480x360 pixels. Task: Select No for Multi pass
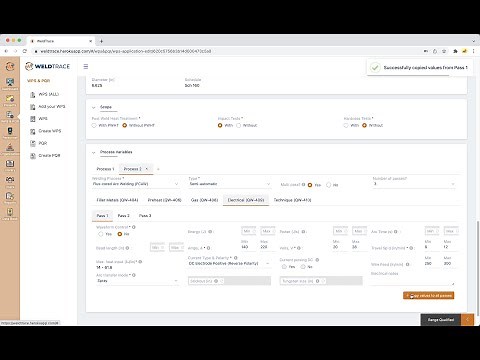[329, 185]
